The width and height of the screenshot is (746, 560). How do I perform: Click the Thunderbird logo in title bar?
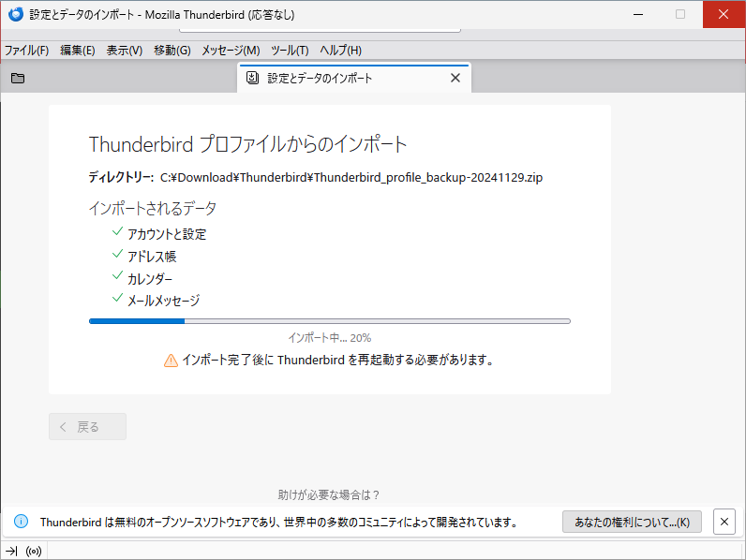coord(16,14)
